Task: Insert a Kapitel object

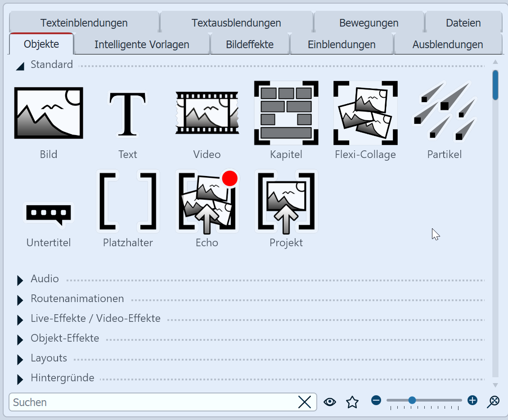Action: pyautogui.click(x=286, y=113)
